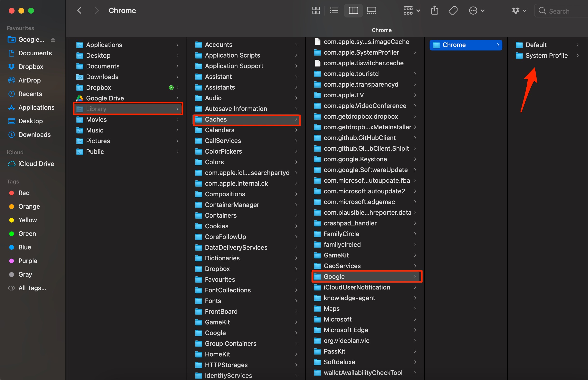
Task: Select the Fonts folder icon
Action: 199,301
